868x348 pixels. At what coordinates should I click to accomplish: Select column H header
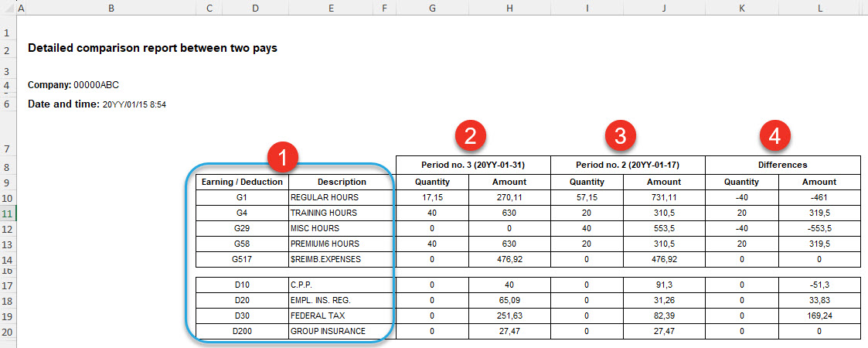click(509, 8)
